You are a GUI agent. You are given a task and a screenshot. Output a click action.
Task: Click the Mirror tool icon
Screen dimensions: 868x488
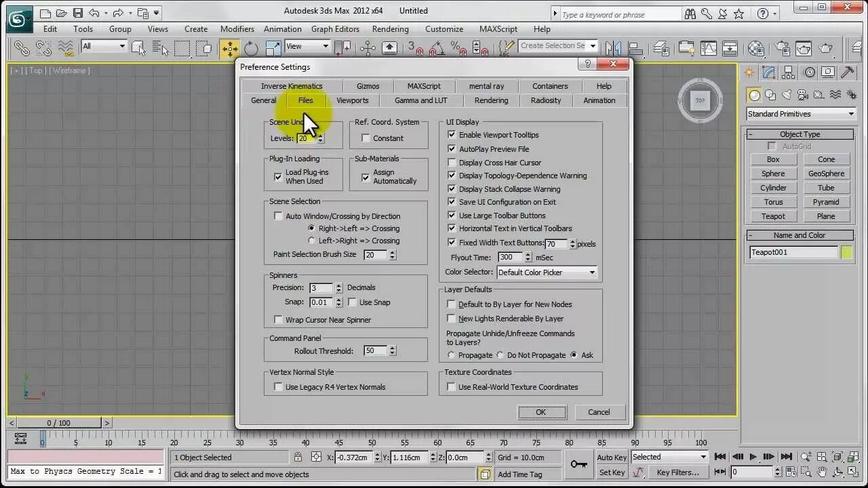pos(613,48)
